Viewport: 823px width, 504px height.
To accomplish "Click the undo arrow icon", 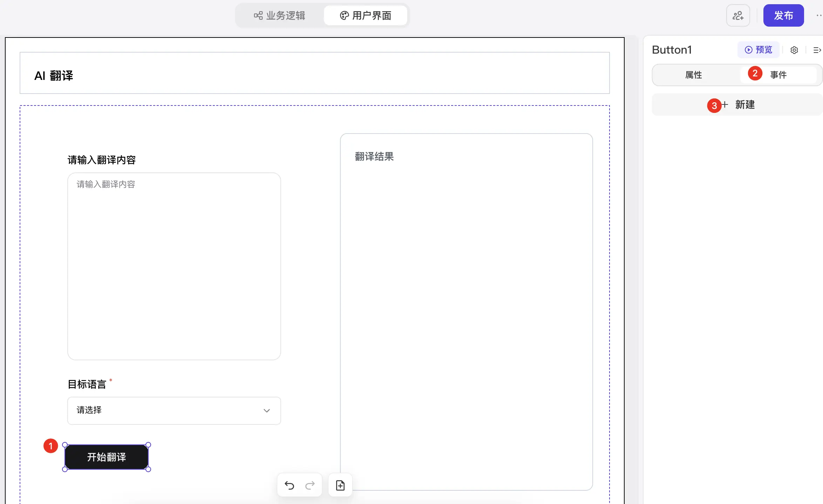I will click(289, 485).
